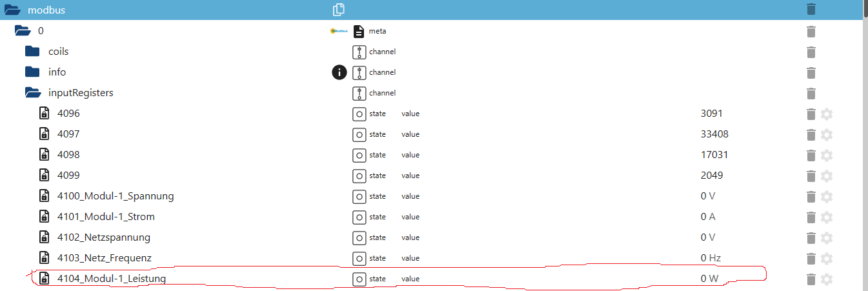This screenshot has width=868, height=291.
Task: Open settings gear for register 4096
Action: click(827, 114)
